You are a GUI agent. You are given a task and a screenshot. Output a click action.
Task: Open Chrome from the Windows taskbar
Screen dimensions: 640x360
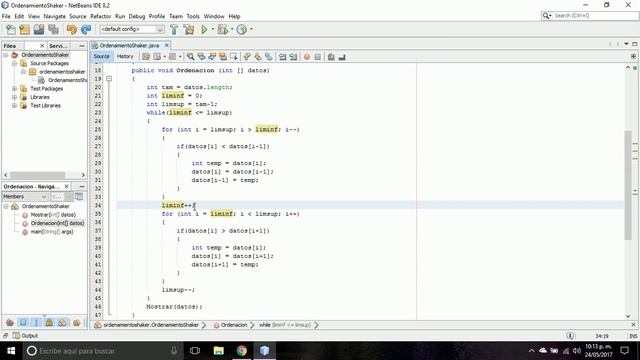coord(242,351)
